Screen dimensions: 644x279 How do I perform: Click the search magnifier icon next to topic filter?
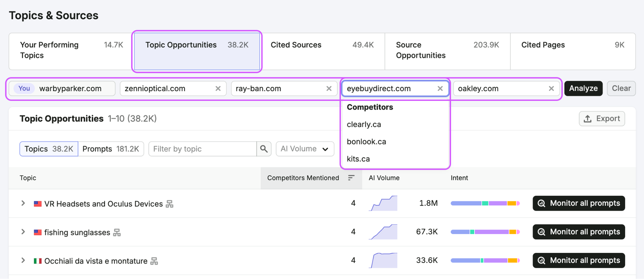coord(264,149)
